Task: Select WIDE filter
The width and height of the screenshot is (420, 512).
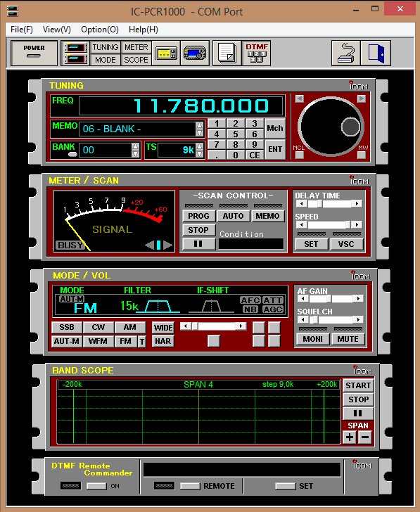Action: coord(163,328)
